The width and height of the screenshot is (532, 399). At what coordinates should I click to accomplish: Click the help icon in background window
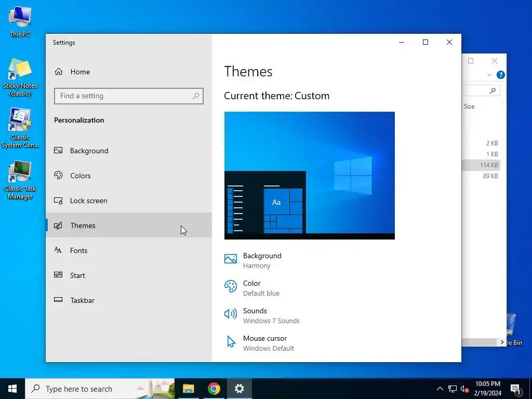(x=500, y=75)
